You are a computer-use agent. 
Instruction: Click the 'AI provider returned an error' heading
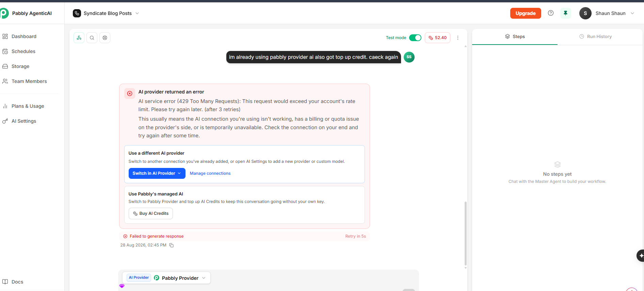tap(171, 92)
